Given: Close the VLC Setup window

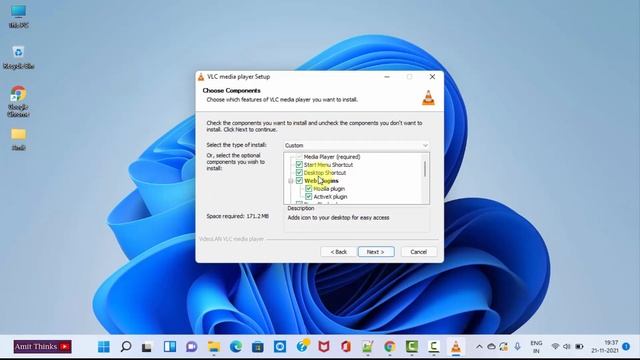Looking at the screenshot, I should 432,77.
